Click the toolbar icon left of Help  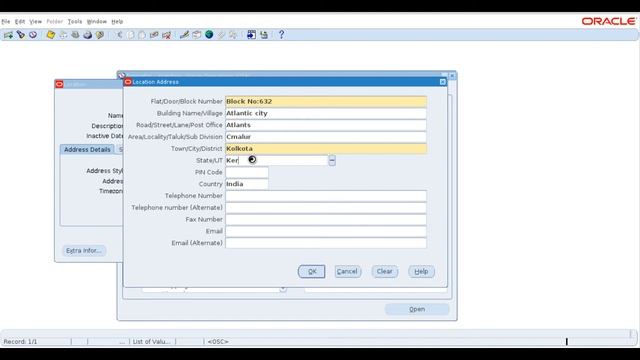[x=264, y=35]
